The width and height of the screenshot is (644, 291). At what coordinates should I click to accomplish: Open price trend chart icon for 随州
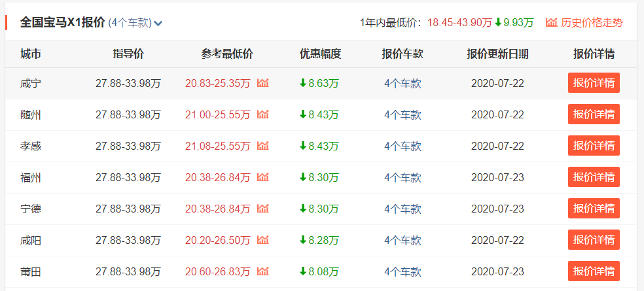coord(263,114)
